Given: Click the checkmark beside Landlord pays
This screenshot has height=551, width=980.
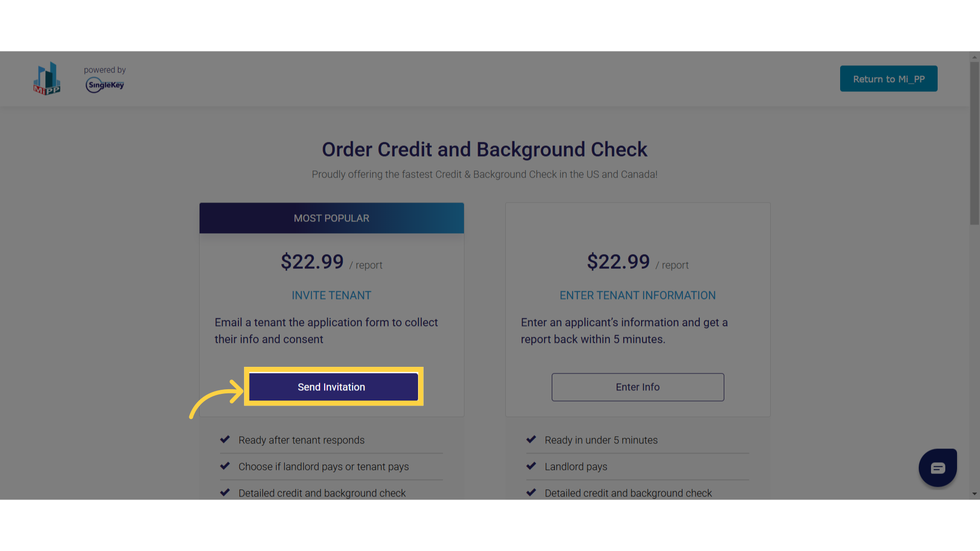Looking at the screenshot, I should 531,466.
